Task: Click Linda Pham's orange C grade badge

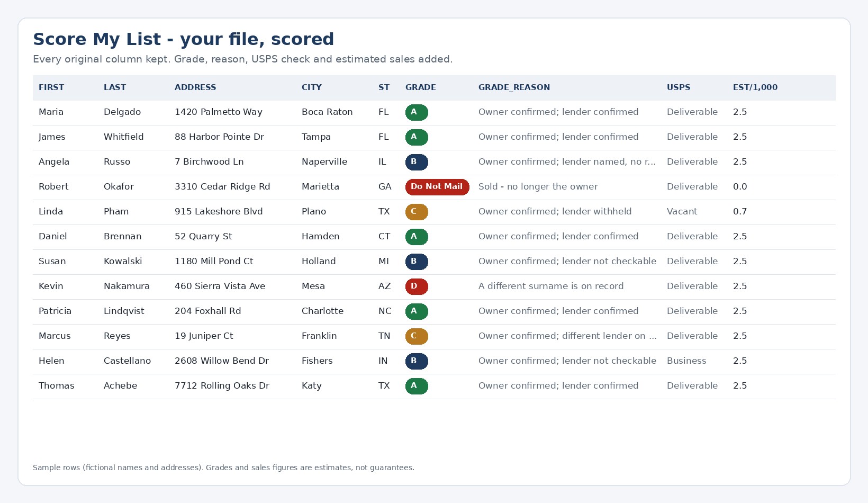Action: (417, 212)
